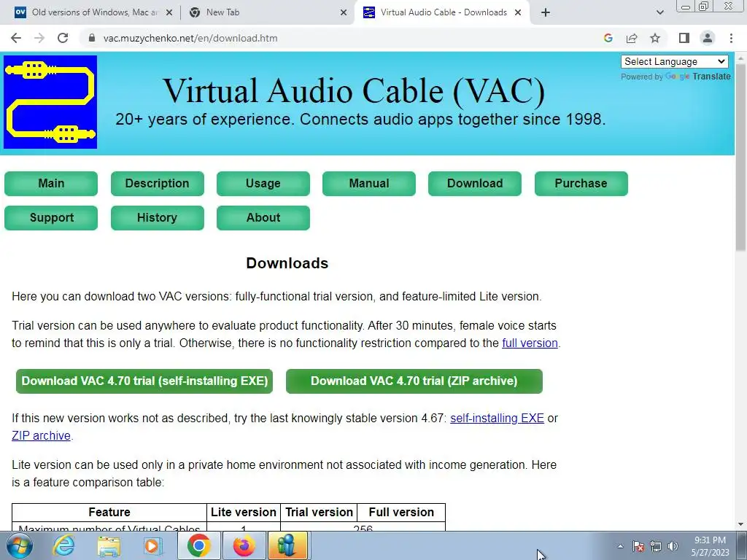Close the Old versions of Windows tab

(169, 13)
